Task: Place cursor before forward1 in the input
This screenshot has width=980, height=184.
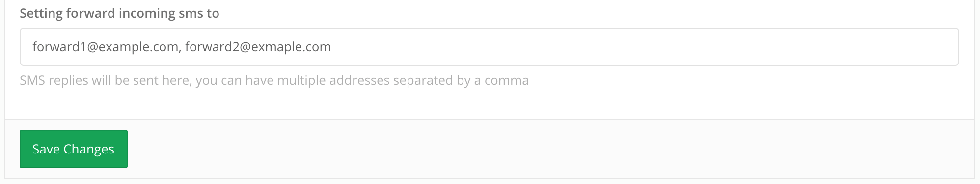Action: (32, 47)
